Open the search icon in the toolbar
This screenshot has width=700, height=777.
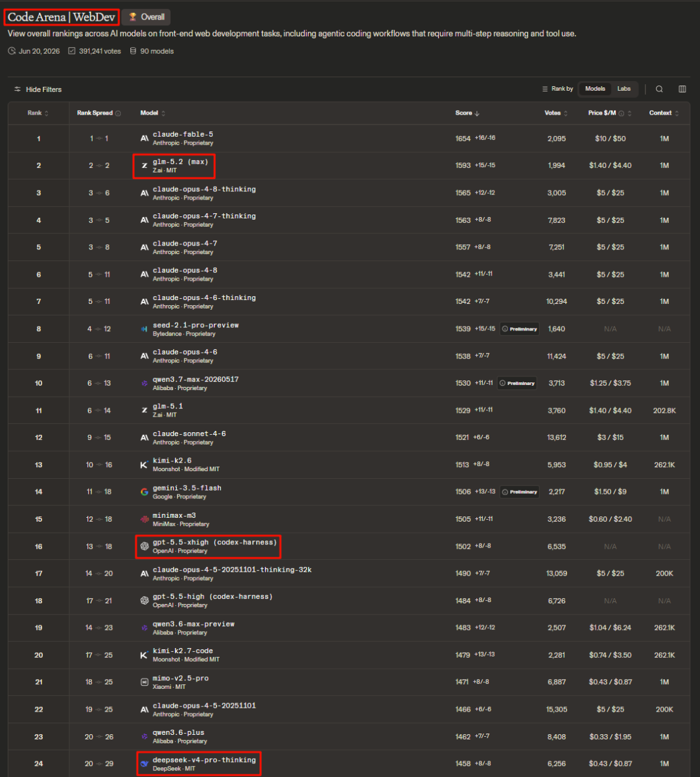tap(659, 89)
